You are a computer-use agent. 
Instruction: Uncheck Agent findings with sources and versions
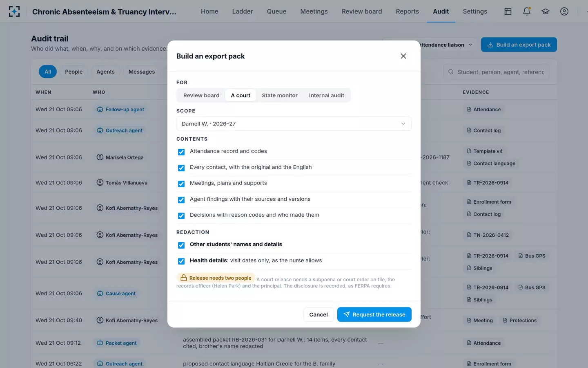(181, 200)
